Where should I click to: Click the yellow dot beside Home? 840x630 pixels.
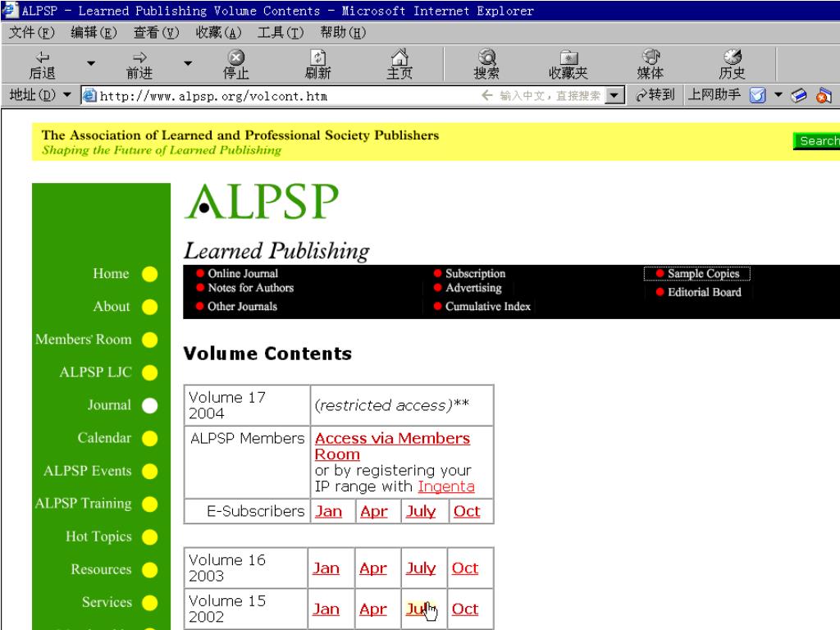[149, 274]
